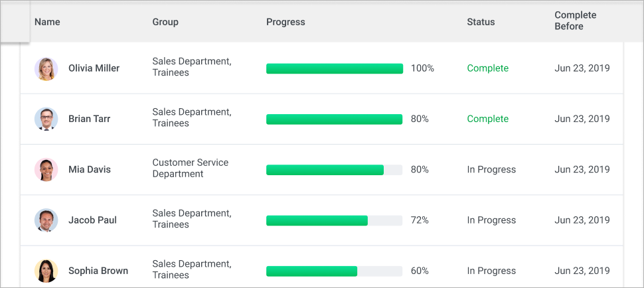Sort by the Name column header
This screenshot has height=288, width=644.
(47, 22)
